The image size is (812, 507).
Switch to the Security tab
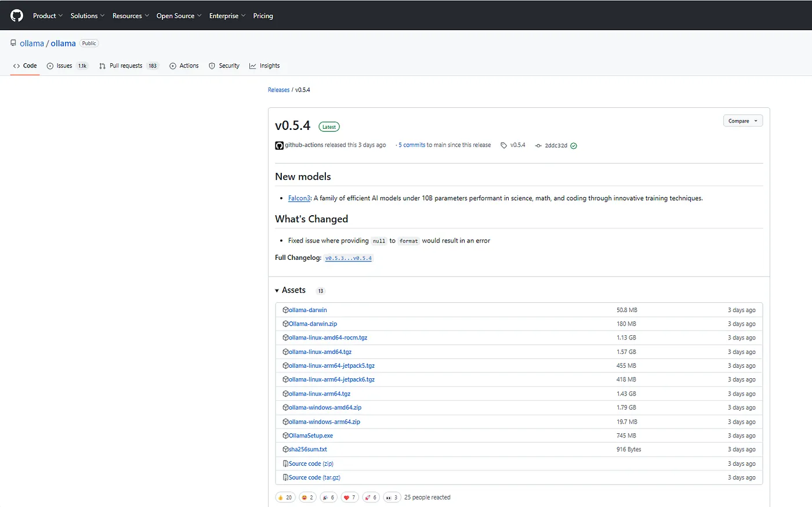(x=224, y=66)
